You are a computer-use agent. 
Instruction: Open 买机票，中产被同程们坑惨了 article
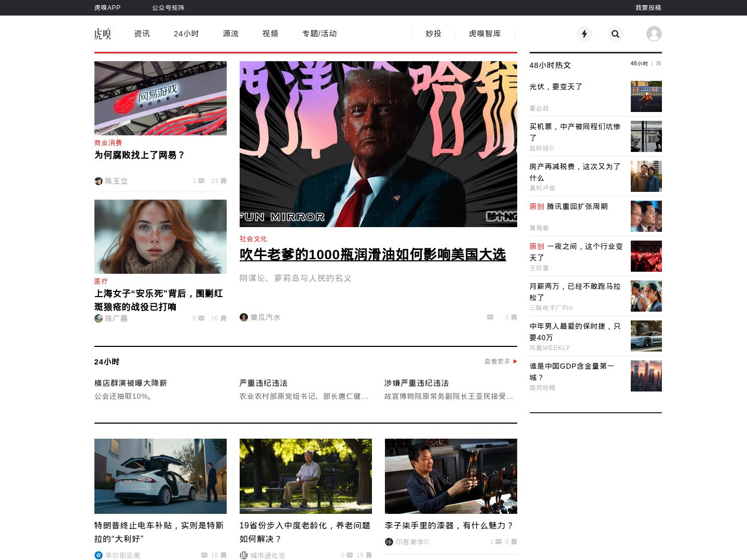(575, 132)
